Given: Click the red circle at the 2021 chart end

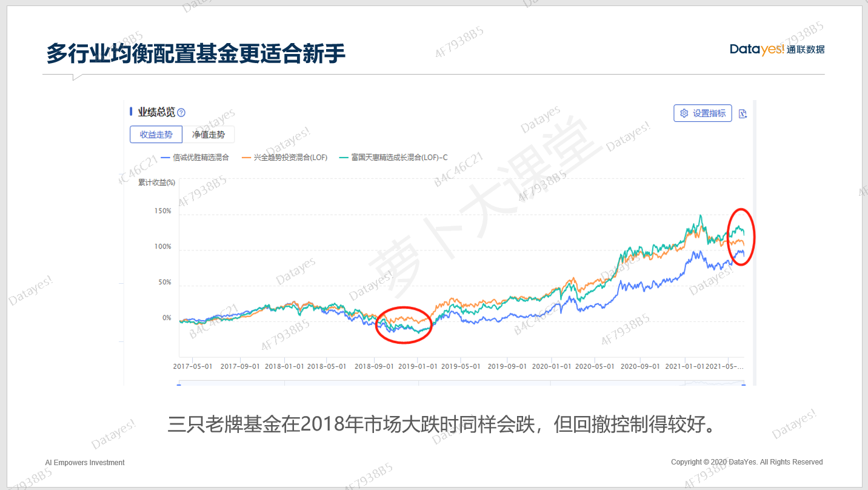Looking at the screenshot, I should [x=741, y=237].
